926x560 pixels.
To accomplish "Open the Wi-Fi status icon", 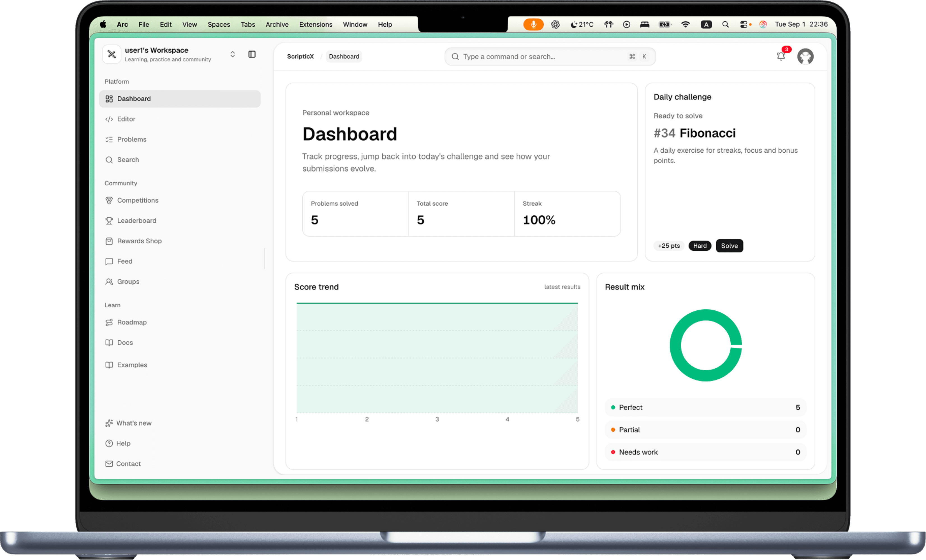I will pyautogui.click(x=686, y=24).
